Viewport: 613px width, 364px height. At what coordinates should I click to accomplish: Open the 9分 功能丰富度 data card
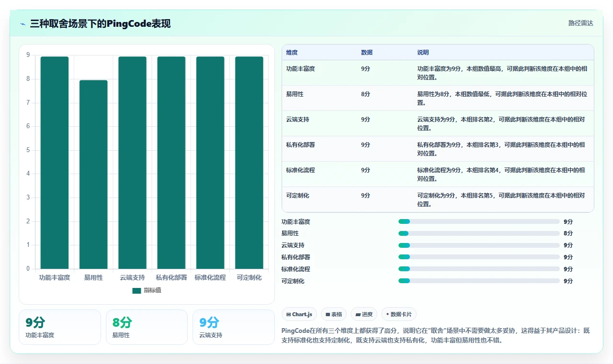click(60, 327)
